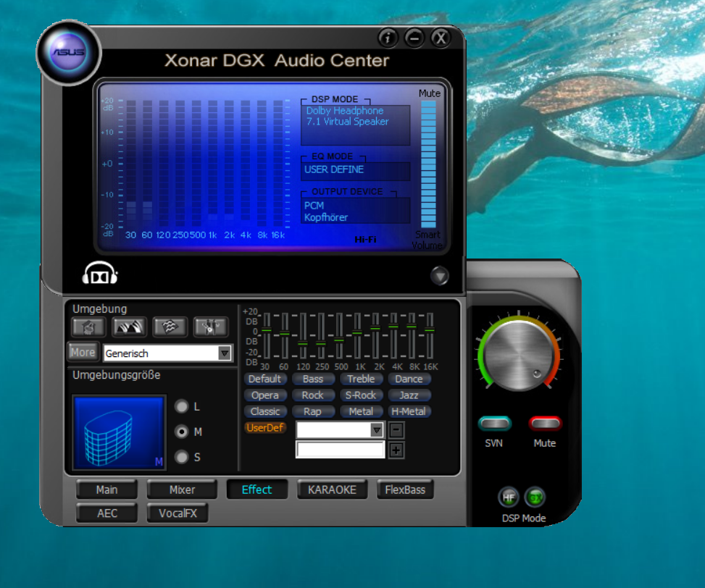
Task: Minimize the Xonar Audio Center window
Action: (414, 38)
